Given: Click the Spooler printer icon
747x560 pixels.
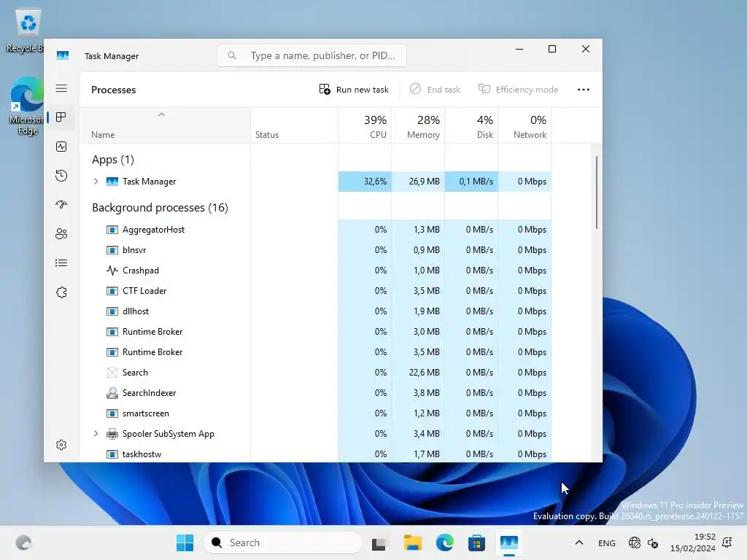Looking at the screenshot, I should click(x=112, y=434).
